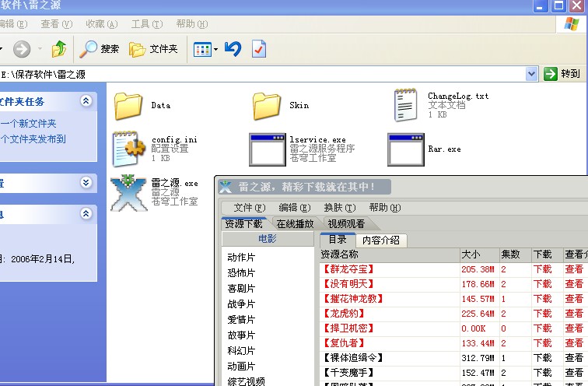Sort by 资源名称 column header

(390, 254)
